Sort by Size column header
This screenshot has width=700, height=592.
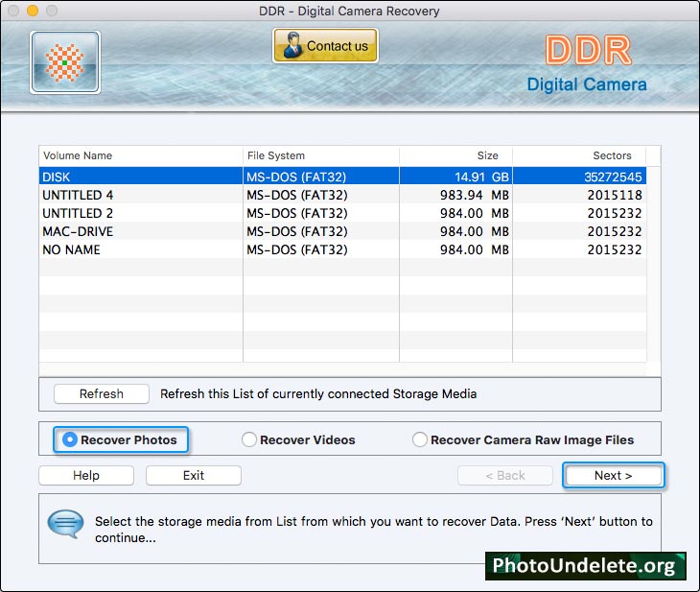click(x=455, y=155)
